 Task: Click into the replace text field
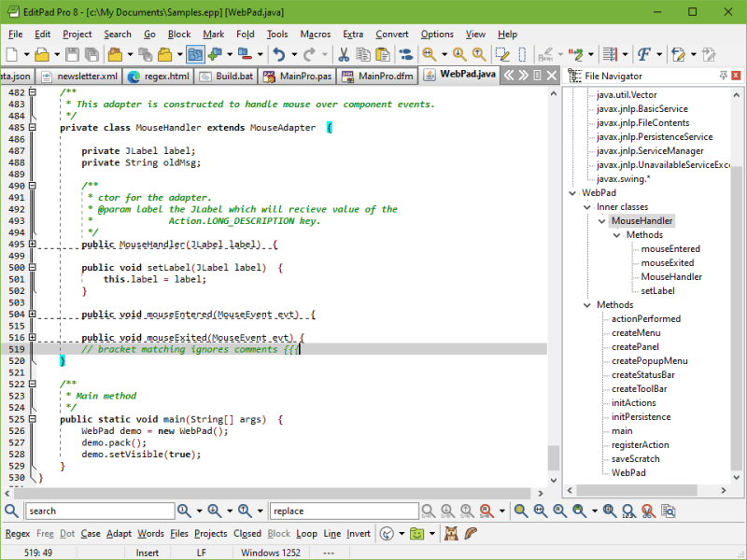pos(344,511)
